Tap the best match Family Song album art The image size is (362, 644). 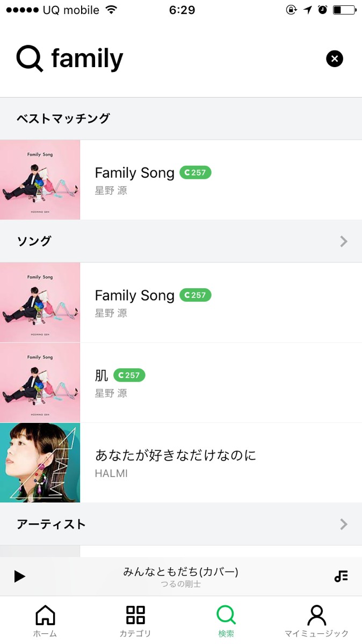click(40, 180)
